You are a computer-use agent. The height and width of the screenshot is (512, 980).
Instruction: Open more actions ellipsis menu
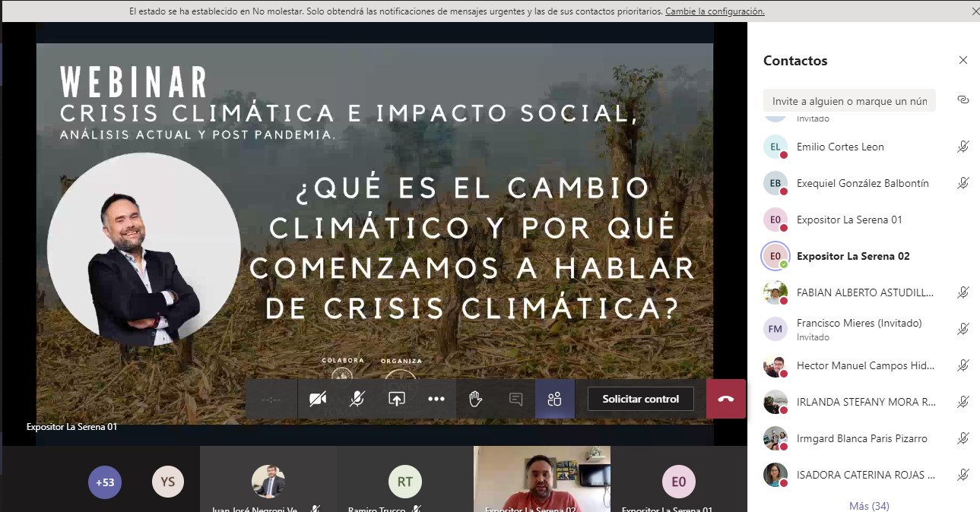click(436, 399)
